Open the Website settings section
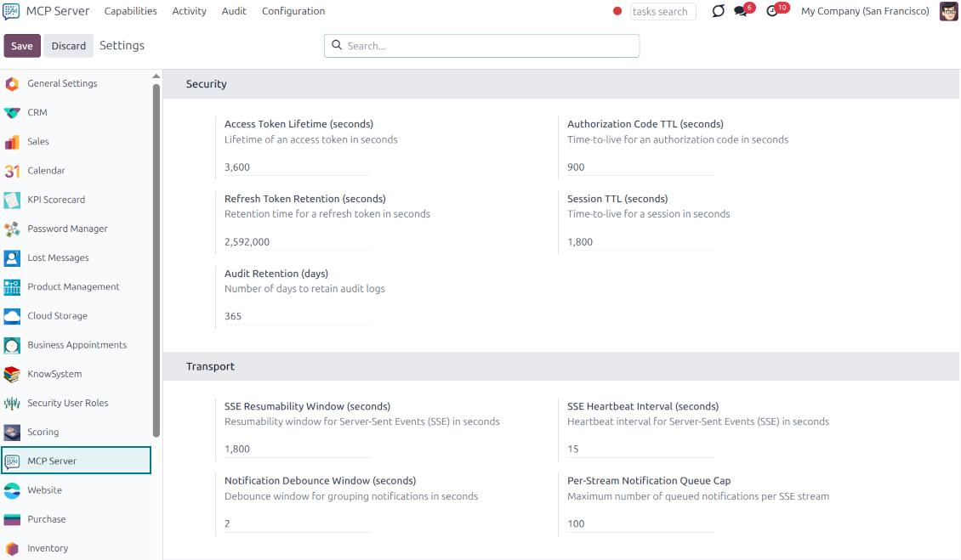Image resolution: width=961 pixels, height=560 pixels. pos(43,490)
